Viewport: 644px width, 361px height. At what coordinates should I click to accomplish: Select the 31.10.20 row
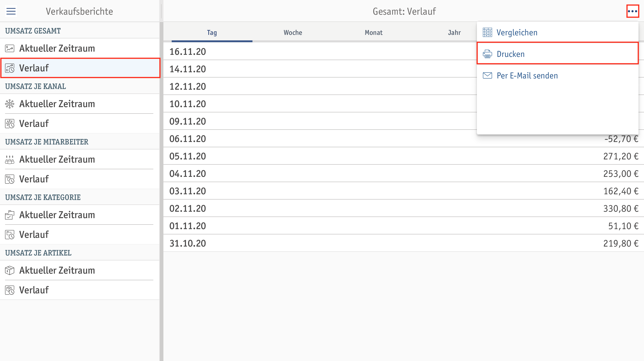(403, 243)
